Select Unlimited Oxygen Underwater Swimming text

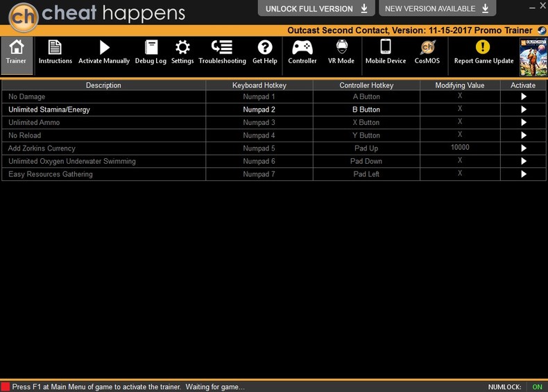(x=72, y=162)
